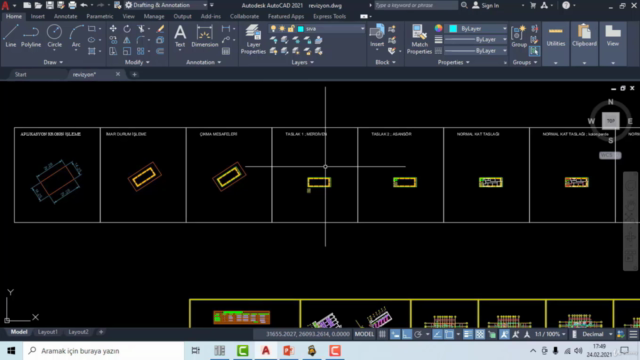Viewport: 640px width, 360px height.
Task: Toggle object snap tracking
Action: 437,334
